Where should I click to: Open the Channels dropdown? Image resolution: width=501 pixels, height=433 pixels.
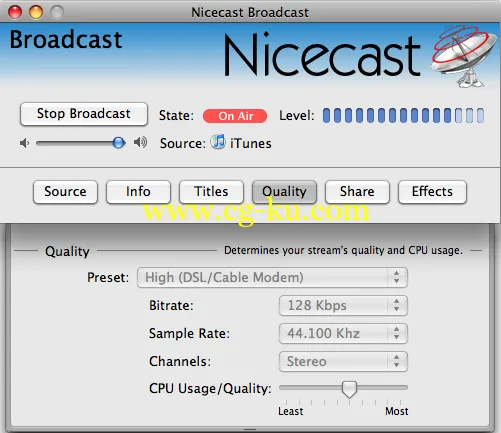[343, 361]
